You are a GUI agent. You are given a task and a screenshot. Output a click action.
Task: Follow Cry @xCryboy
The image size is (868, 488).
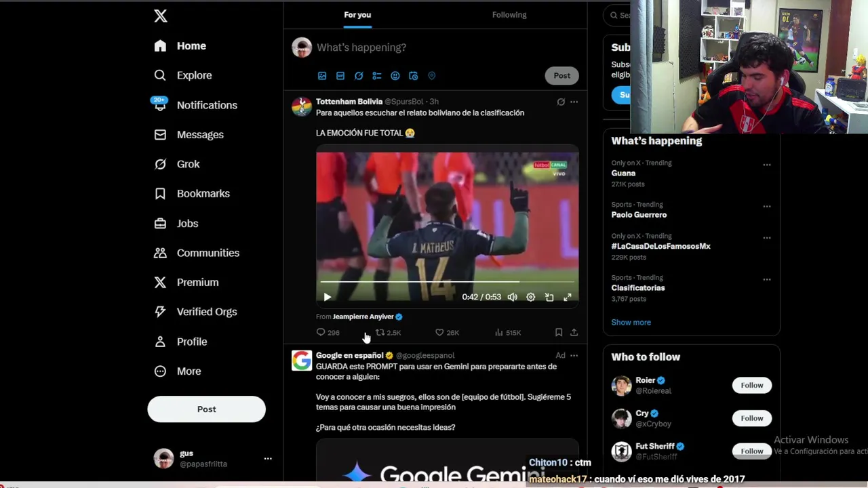pyautogui.click(x=751, y=418)
